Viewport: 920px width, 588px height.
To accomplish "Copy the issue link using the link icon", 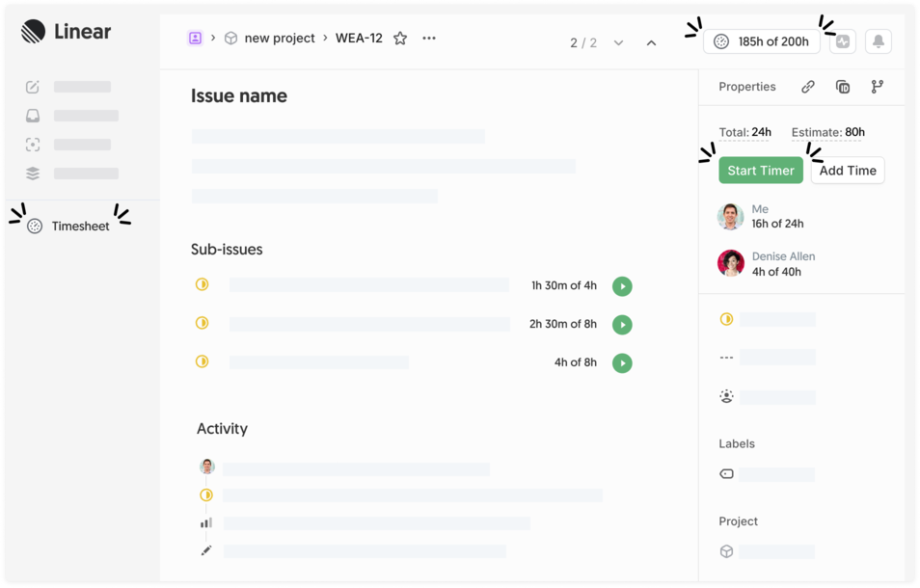I will [808, 87].
